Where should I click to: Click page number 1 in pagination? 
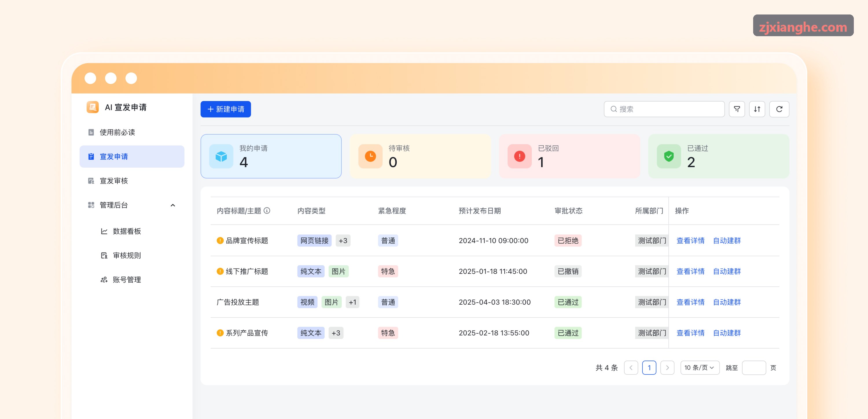[649, 368]
